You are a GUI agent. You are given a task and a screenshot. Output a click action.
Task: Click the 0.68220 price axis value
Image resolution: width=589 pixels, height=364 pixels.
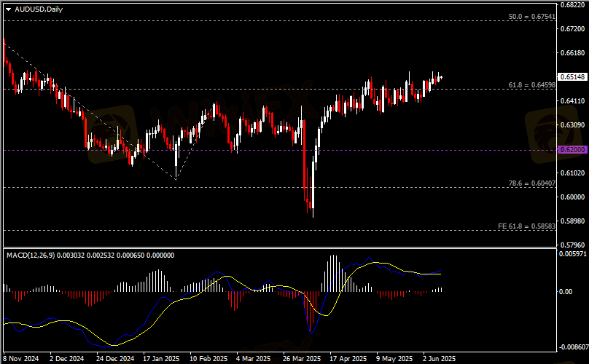coord(572,5)
